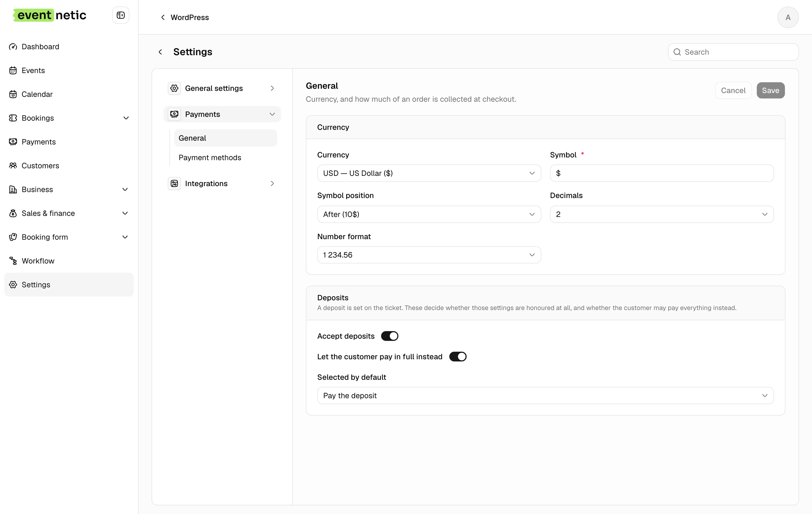This screenshot has width=812, height=514.
Task: Click the Settings gear icon in sidebar
Action: tap(13, 285)
